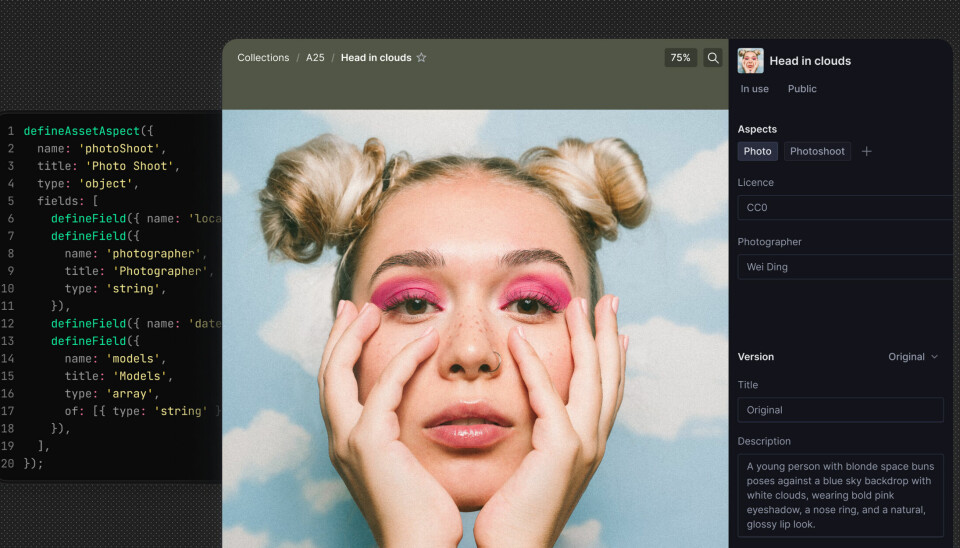Expand the Original version dropdown
This screenshot has width=960, height=548.
[913, 357]
